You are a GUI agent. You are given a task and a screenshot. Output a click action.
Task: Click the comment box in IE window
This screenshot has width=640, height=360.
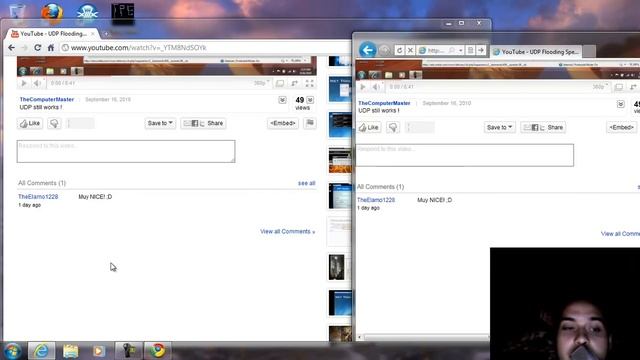tap(464, 155)
